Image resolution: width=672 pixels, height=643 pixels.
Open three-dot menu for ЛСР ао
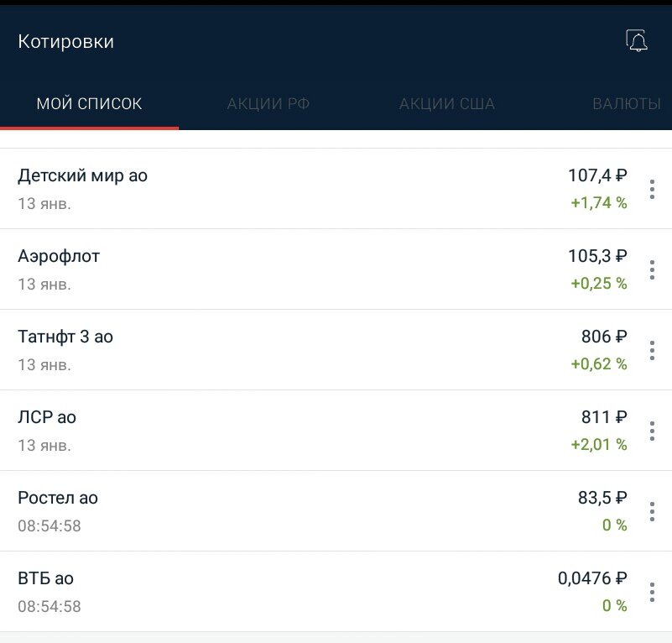click(x=652, y=431)
